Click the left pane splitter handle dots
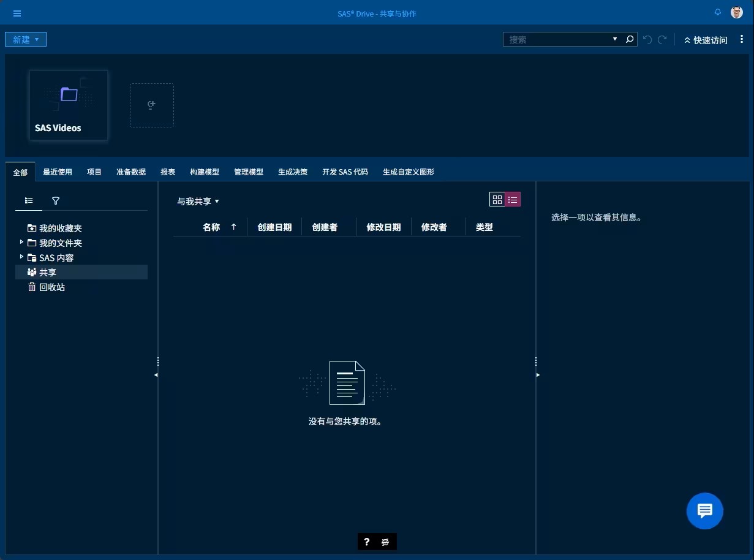Screen dimensions: 754x560 coord(158,361)
